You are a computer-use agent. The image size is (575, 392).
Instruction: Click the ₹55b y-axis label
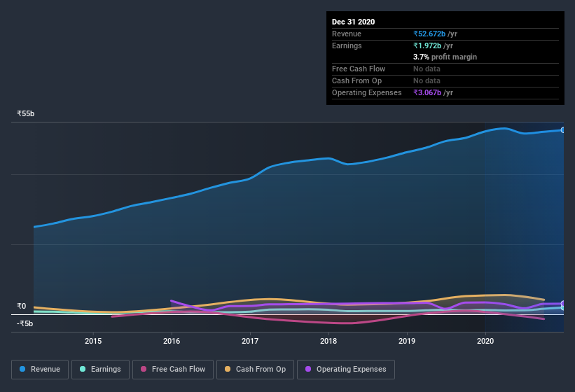pos(26,114)
